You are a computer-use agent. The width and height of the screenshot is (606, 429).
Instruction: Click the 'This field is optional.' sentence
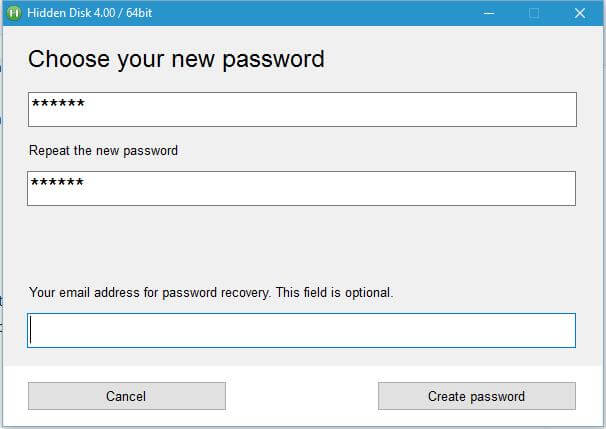click(x=334, y=293)
